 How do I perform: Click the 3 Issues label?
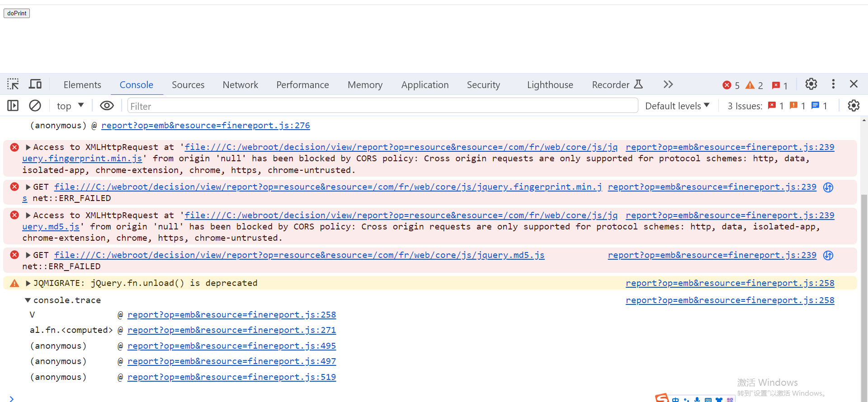coord(745,106)
